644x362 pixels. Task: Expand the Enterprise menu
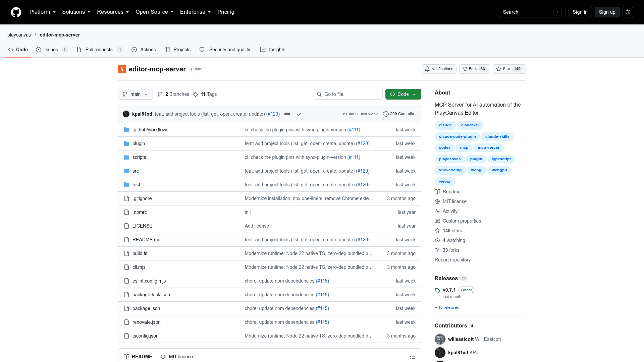(196, 12)
